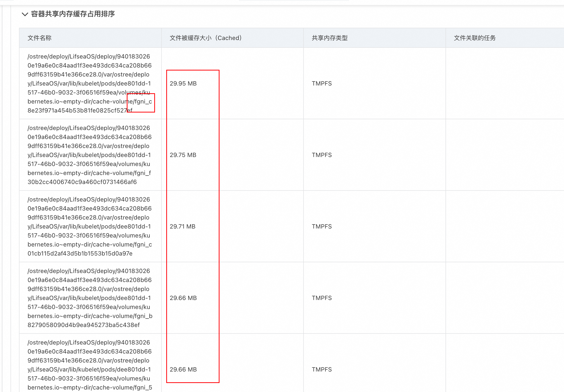Click the 文件被缓存大小 (Cached) column header
Image resolution: width=564 pixels, height=392 pixels.
(205, 38)
